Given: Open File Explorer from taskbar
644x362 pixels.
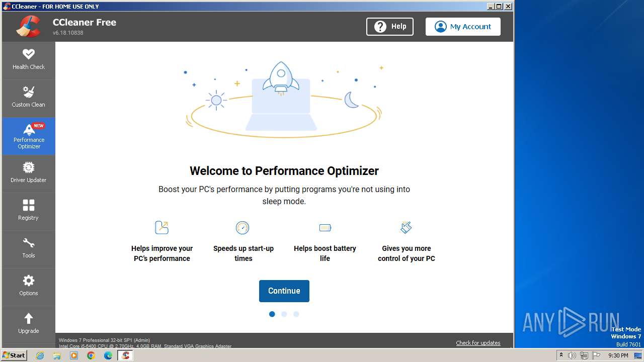Looking at the screenshot, I should click(57, 355).
